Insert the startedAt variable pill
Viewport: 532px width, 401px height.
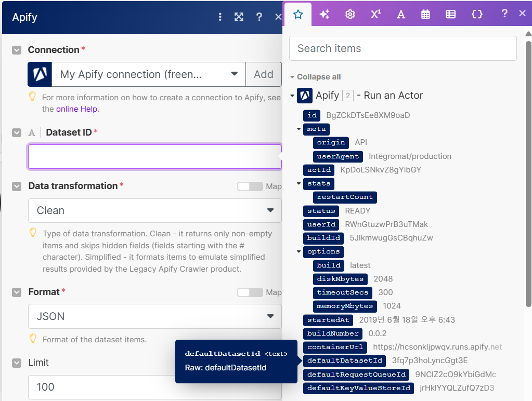[328, 320]
